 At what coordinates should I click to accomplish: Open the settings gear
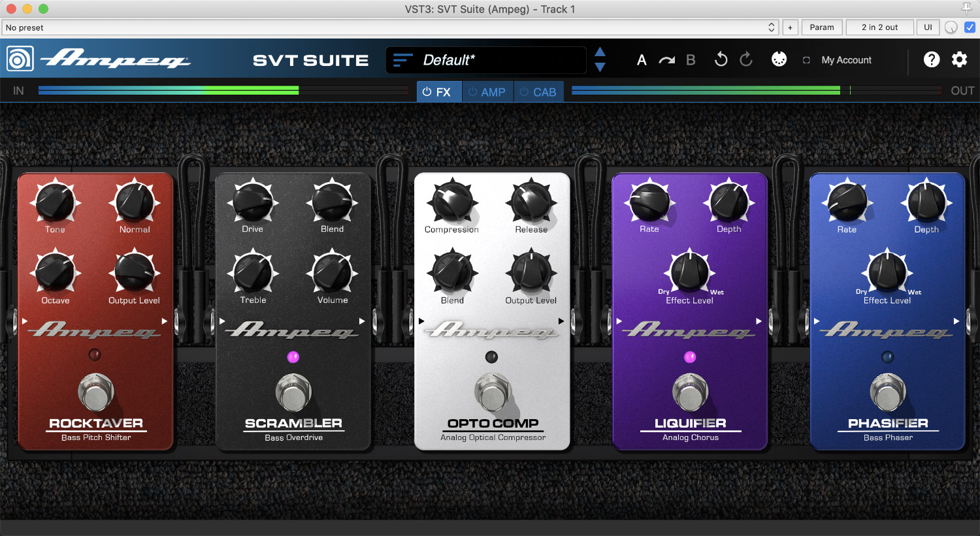[x=959, y=59]
